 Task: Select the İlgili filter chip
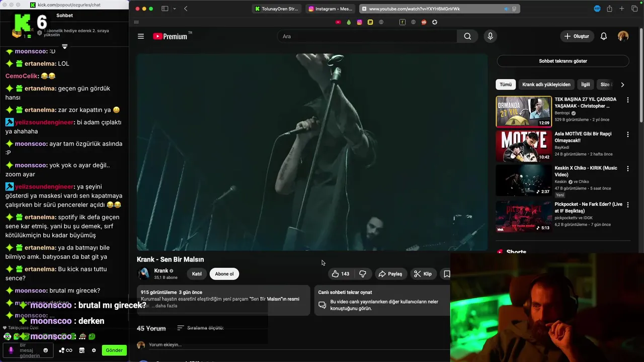tap(586, 84)
